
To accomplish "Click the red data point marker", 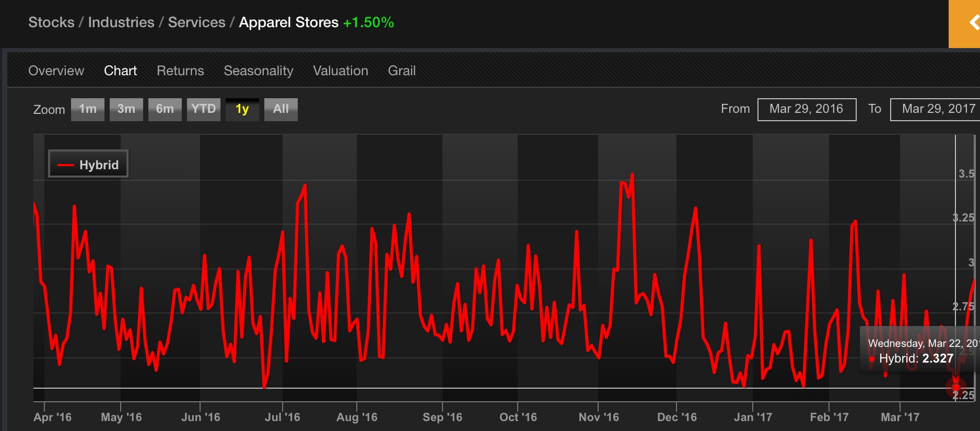I will point(955,388).
